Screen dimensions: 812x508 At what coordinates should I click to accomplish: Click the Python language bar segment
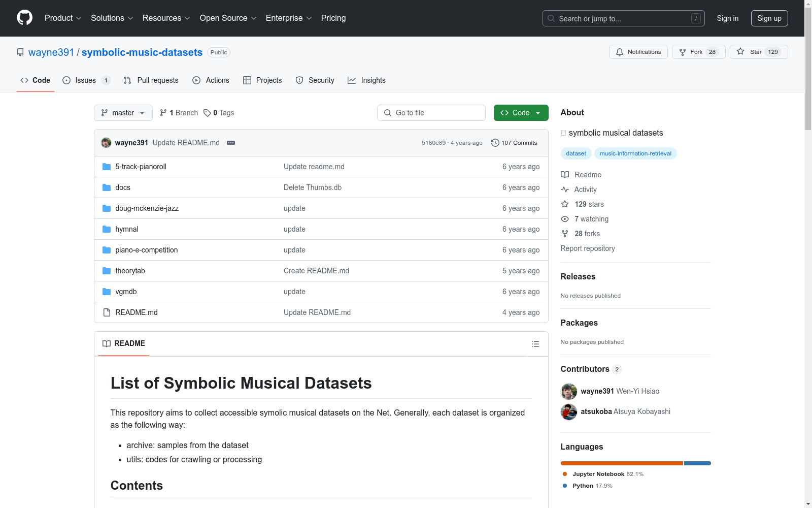tap(697, 463)
